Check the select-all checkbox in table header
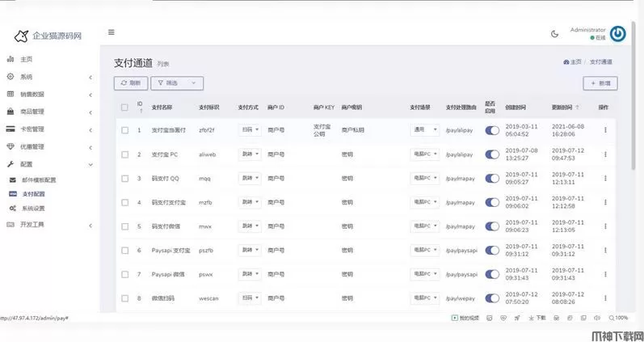This screenshot has width=644, height=342. [124, 107]
